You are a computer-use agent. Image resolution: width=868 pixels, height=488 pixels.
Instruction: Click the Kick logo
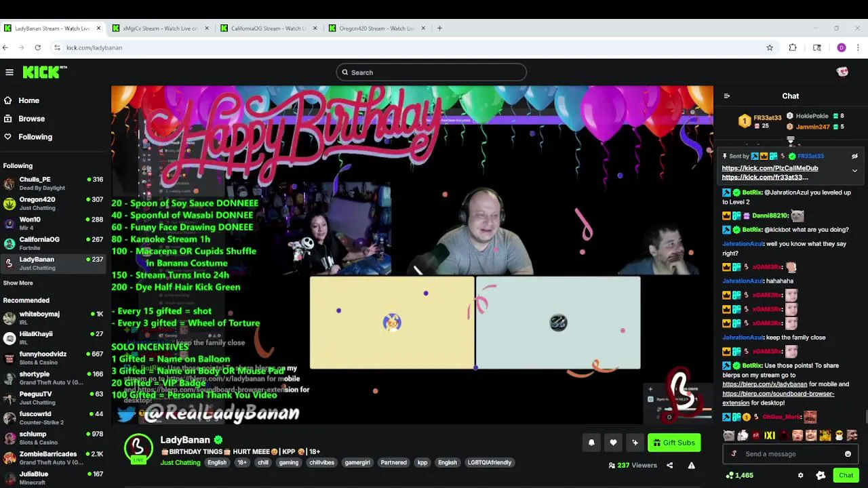point(45,73)
